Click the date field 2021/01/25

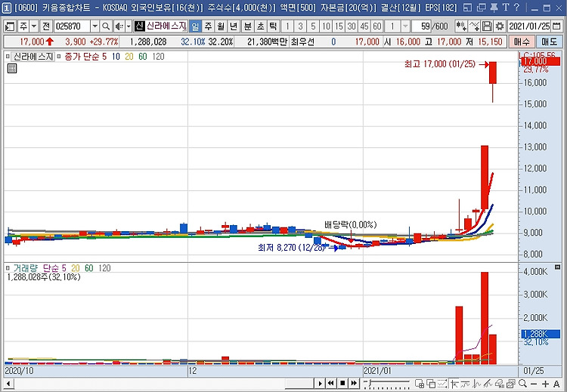coord(529,26)
